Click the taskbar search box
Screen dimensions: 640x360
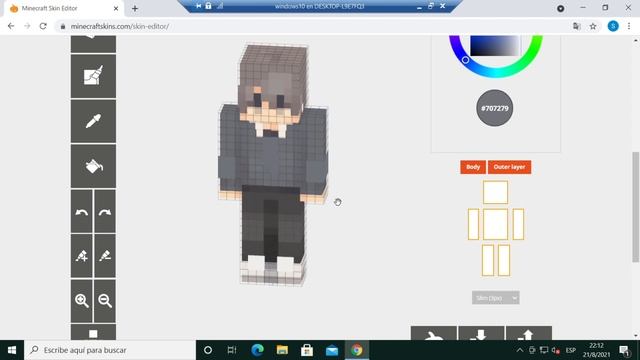tap(110, 350)
